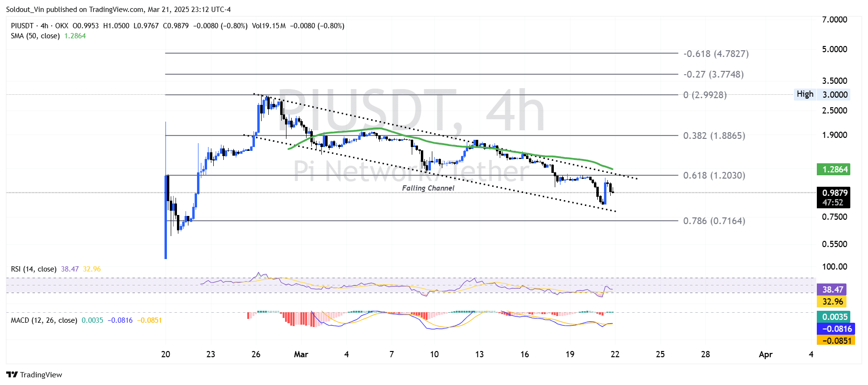The width and height of the screenshot is (868, 385).
Task: Click the MACD legend value -0.0816
Action: click(120, 320)
